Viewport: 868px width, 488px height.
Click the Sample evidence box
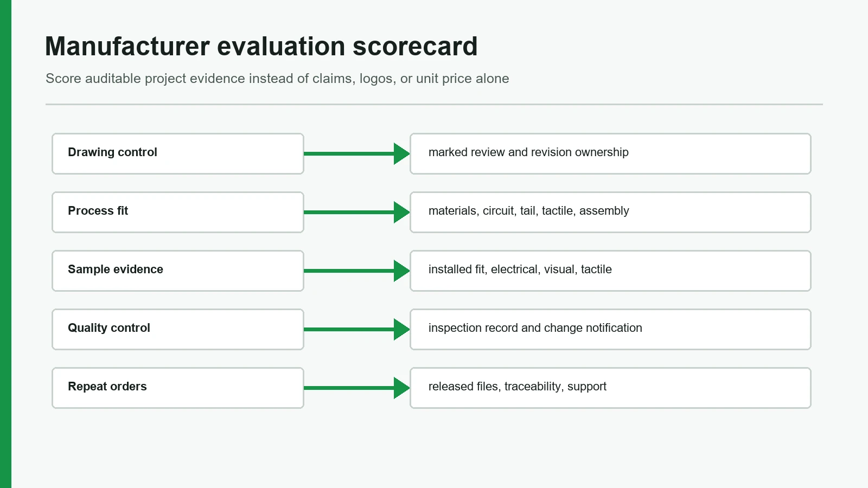pos(178,271)
